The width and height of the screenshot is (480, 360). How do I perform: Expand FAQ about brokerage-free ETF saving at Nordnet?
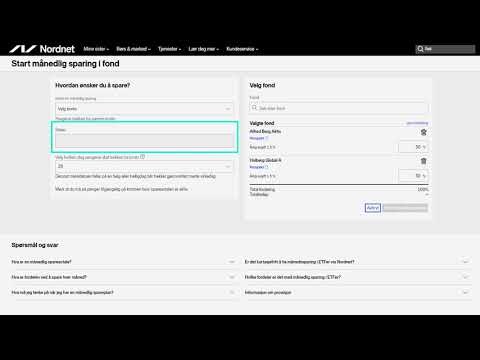pyautogui.click(x=358, y=262)
